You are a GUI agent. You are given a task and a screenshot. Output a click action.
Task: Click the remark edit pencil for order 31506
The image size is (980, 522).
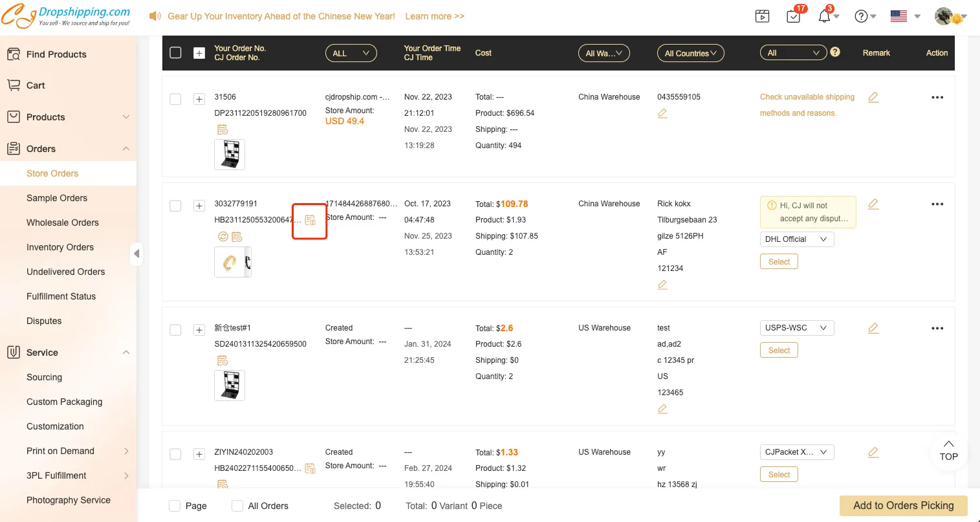873,97
